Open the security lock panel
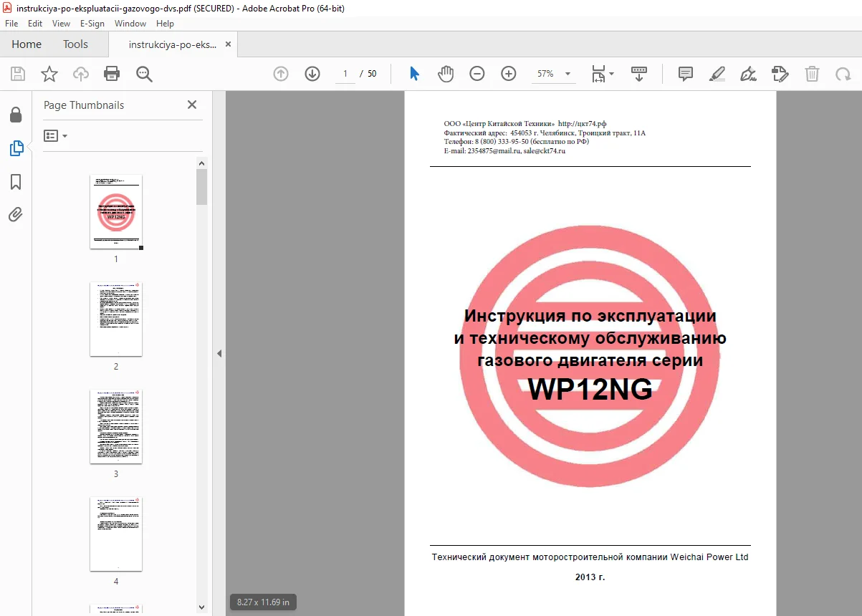This screenshot has width=862, height=616. (x=16, y=115)
